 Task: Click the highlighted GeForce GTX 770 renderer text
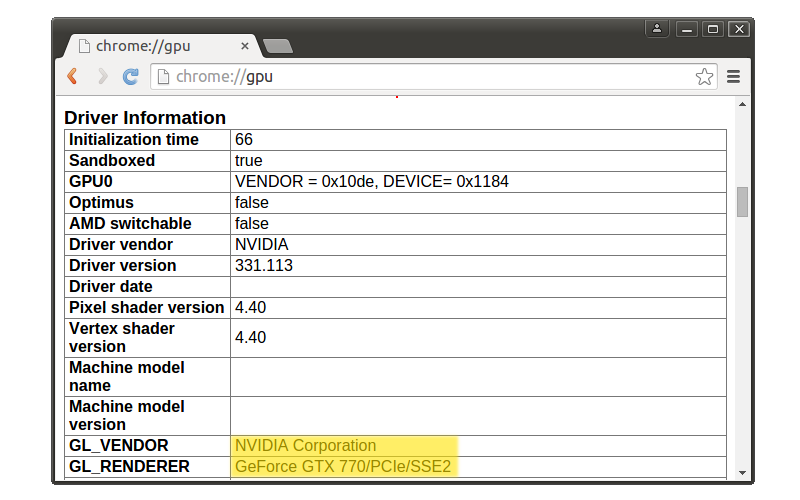[x=343, y=466]
